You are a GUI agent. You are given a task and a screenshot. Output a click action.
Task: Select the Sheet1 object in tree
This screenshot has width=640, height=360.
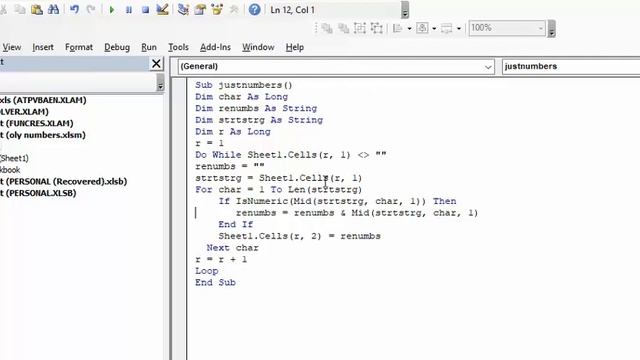[x=14, y=158]
